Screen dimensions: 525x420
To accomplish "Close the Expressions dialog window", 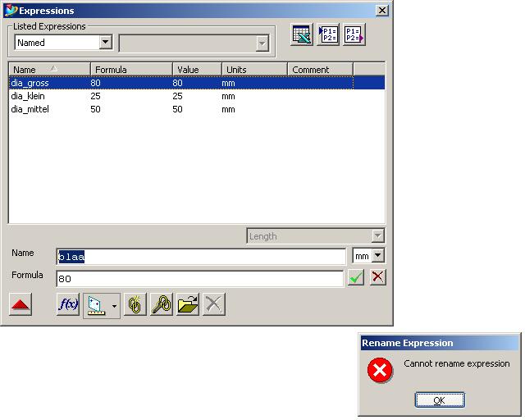I will [x=382, y=11].
